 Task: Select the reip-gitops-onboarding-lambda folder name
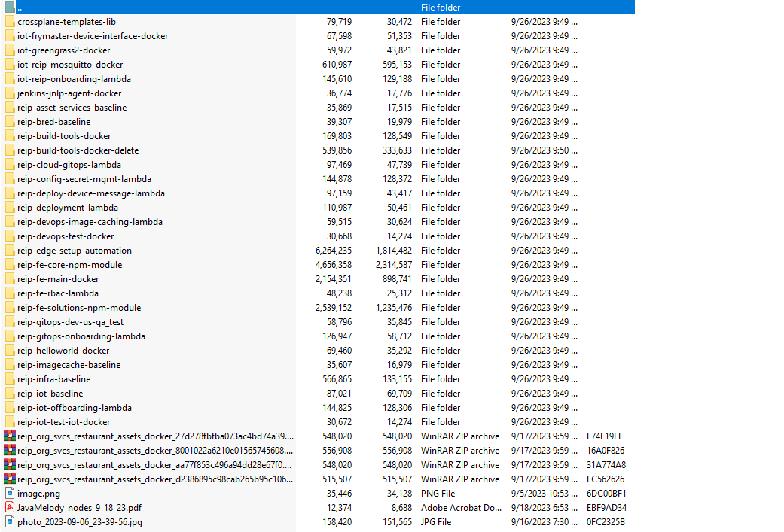tap(81, 336)
